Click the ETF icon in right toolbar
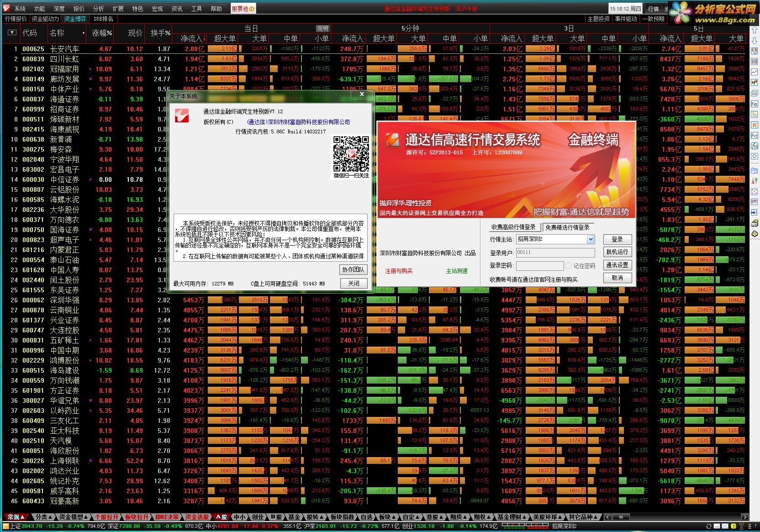Viewport: 760px width, 532px height. 754,202
